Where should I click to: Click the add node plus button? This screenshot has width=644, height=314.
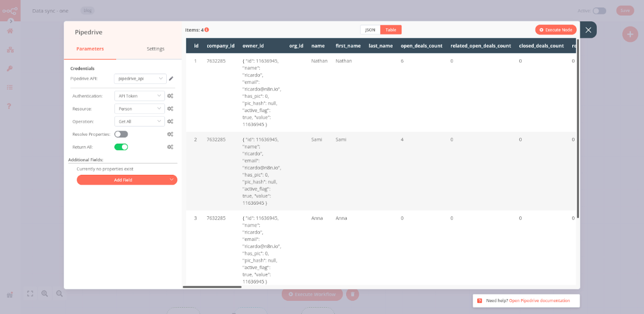click(630, 34)
